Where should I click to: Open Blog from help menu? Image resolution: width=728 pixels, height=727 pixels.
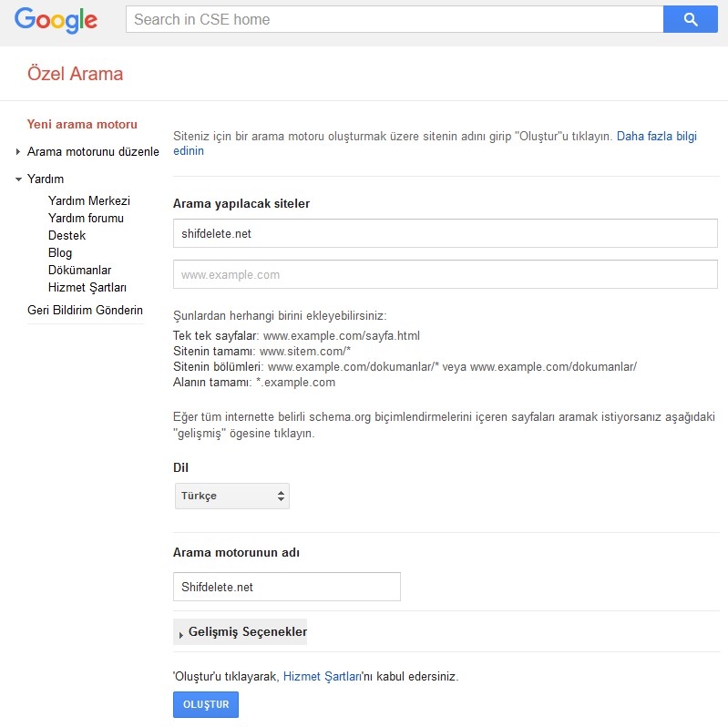pyautogui.click(x=60, y=252)
